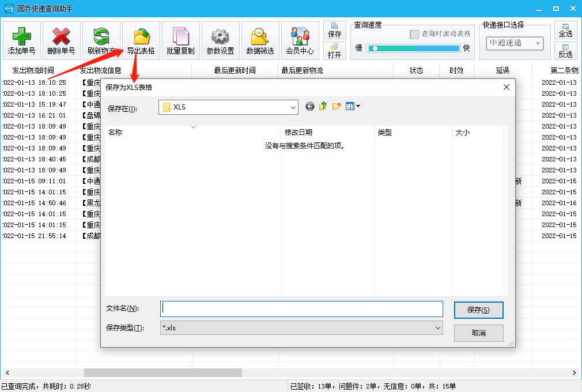Click the 添加单号 green plus icon
This screenshot has height=392, width=582.
click(21, 36)
